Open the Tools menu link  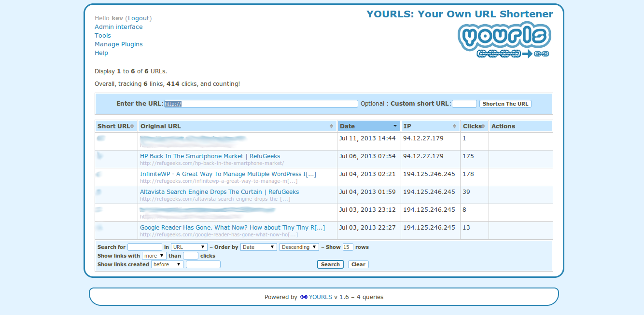click(x=103, y=36)
